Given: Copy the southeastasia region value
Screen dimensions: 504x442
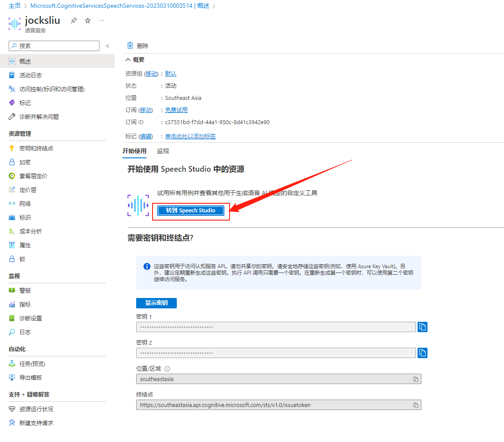Looking at the screenshot, I should 416,379.
